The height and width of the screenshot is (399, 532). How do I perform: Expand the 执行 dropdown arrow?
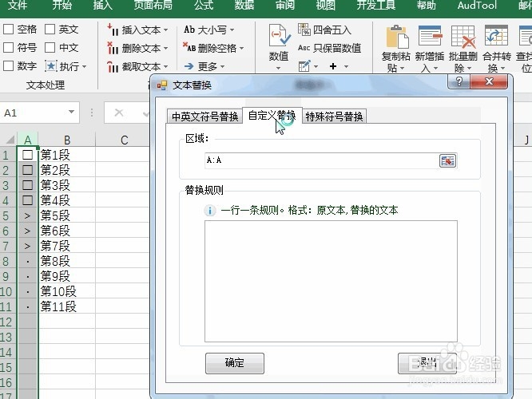[84, 66]
